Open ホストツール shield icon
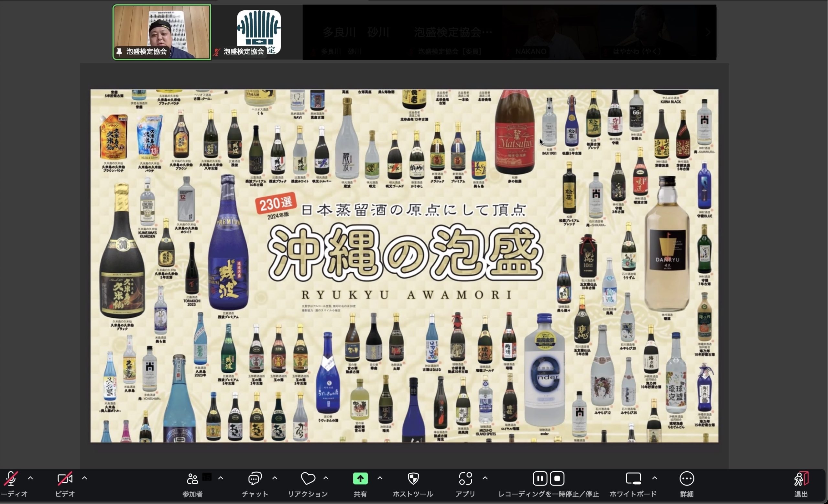The height and width of the screenshot is (504, 828). point(413,478)
